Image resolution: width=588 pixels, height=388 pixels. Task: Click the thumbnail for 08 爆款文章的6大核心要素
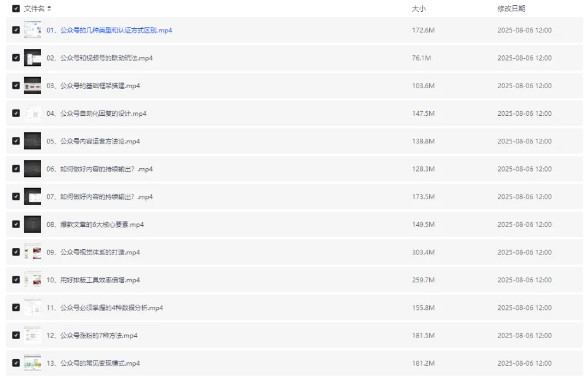(x=32, y=225)
